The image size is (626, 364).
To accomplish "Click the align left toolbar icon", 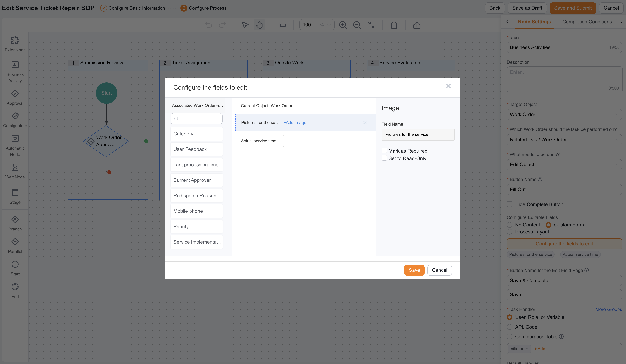I will pos(282,25).
